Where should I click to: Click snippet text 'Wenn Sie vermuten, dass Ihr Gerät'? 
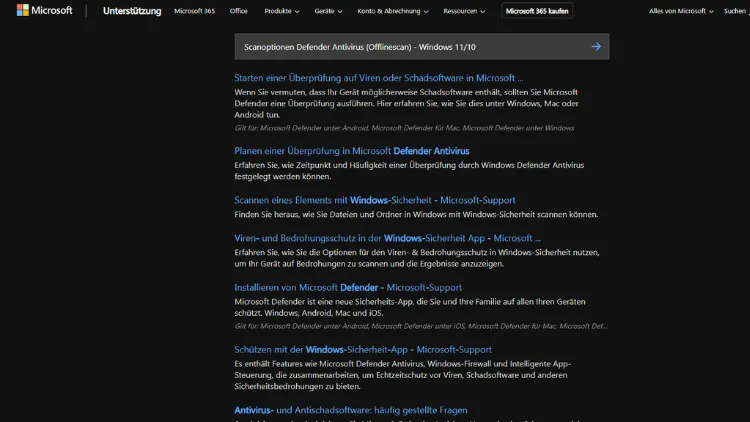tap(407, 103)
